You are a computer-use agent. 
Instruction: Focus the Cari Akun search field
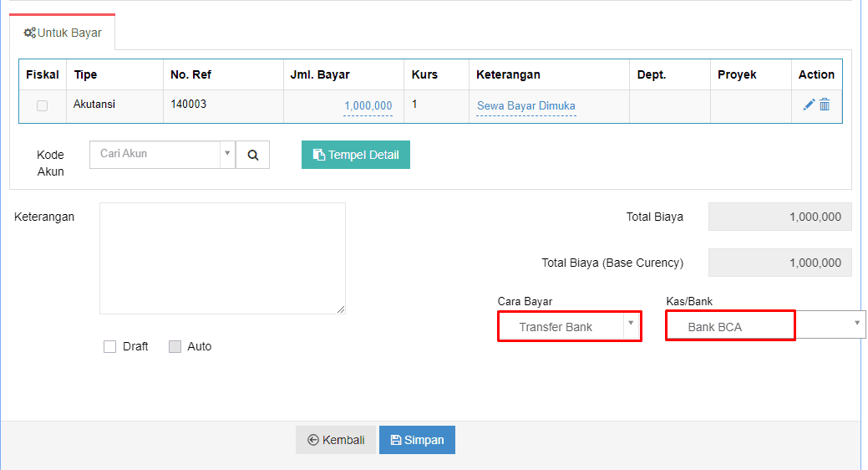pyautogui.click(x=155, y=154)
